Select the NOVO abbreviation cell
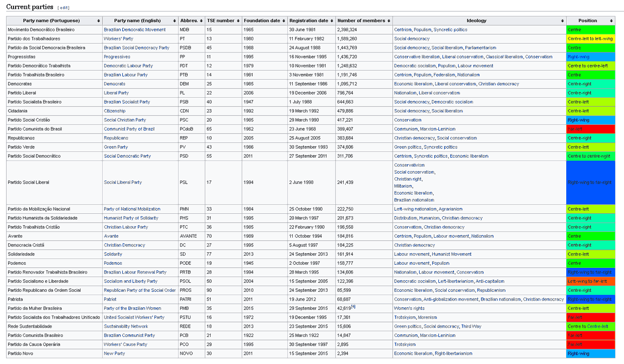This screenshot has height=364, width=624. click(191, 354)
